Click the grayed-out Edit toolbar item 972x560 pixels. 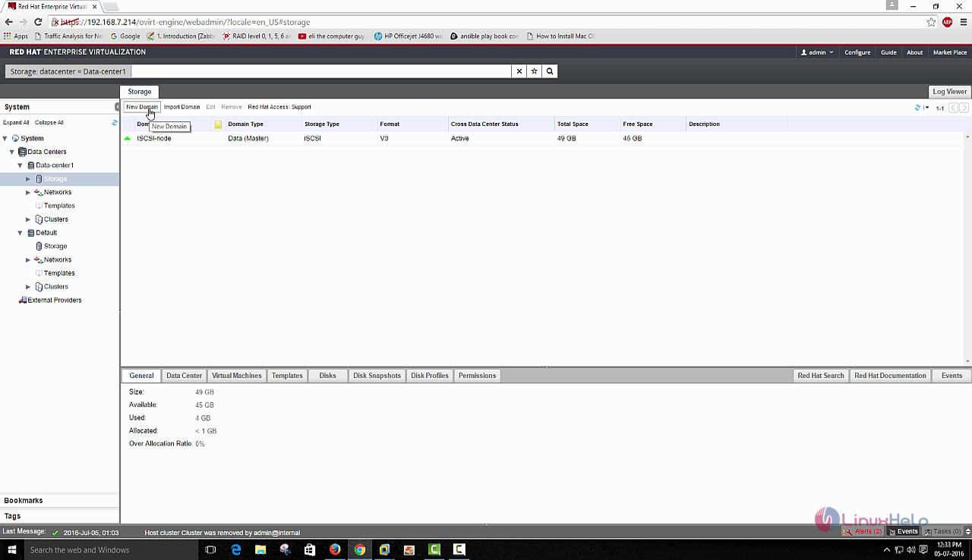pyautogui.click(x=211, y=107)
